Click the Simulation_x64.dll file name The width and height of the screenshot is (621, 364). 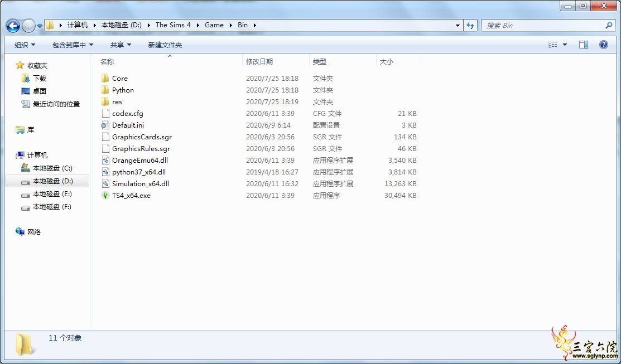click(141, 184)
